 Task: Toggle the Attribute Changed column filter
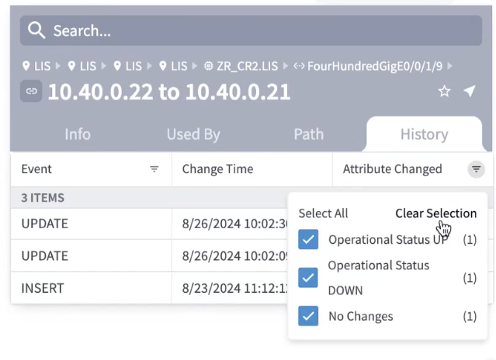click(476, 169)
